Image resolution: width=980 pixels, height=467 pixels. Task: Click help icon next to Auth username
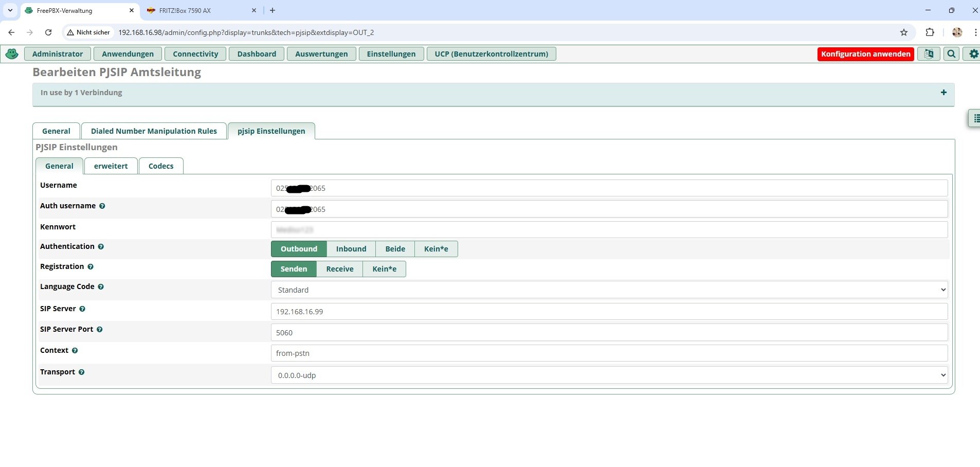[102, 206]
